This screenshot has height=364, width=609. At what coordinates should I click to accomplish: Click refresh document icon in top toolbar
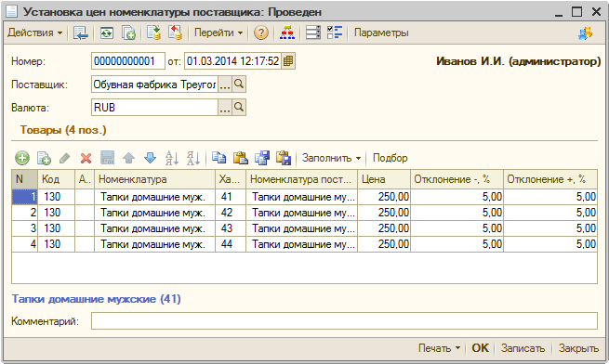coord(106,33)
